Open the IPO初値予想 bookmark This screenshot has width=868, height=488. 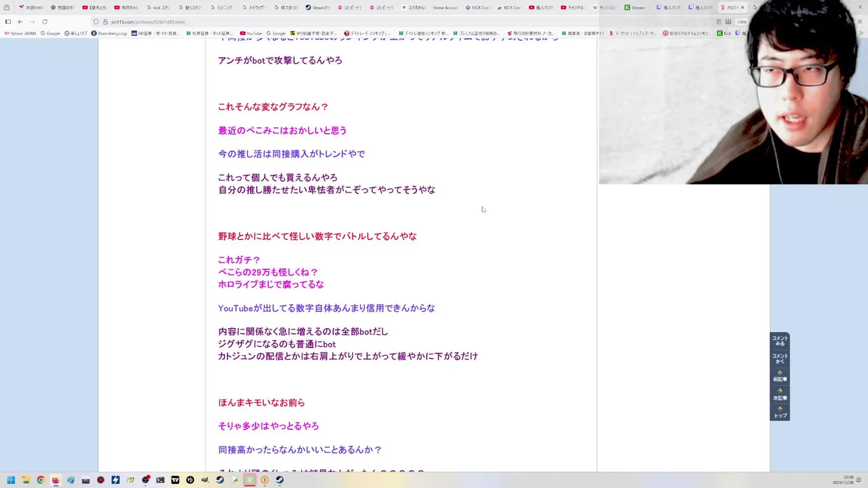[x=314, y=33]
